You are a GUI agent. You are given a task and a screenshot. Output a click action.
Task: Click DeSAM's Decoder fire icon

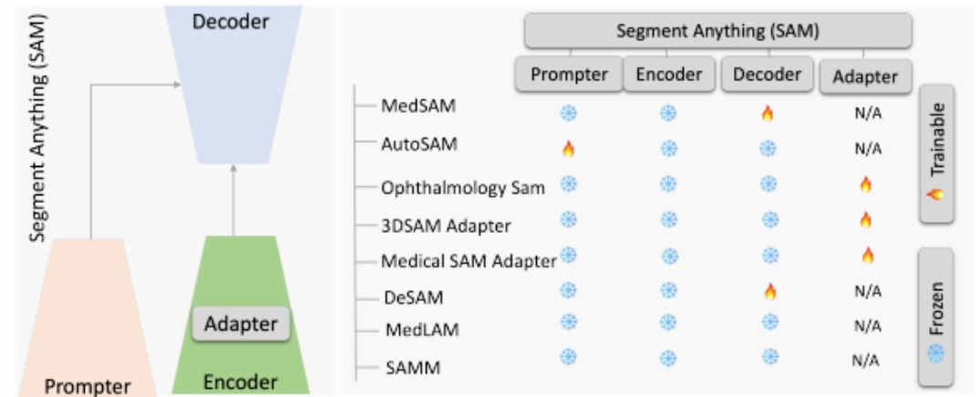pyautogui.click(x=770, y=292)
